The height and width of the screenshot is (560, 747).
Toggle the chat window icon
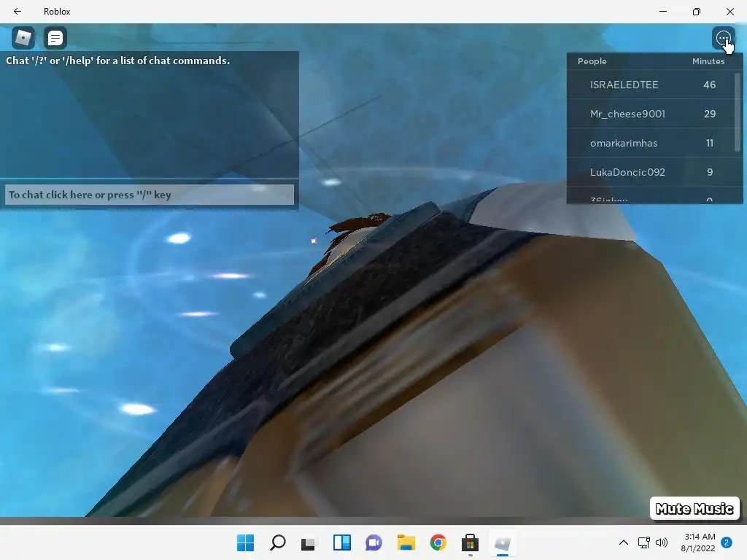click(x=55, y=38)
